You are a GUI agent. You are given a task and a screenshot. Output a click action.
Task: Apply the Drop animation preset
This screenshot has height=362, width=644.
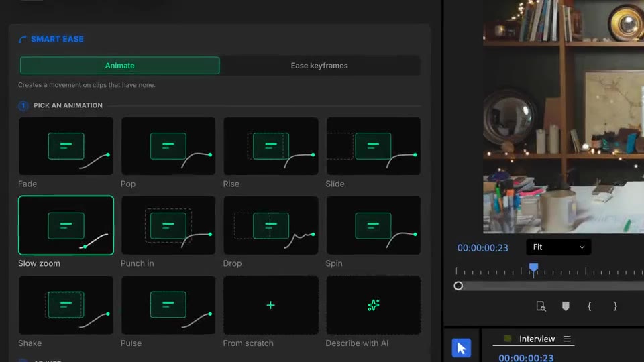coord(270,225)
